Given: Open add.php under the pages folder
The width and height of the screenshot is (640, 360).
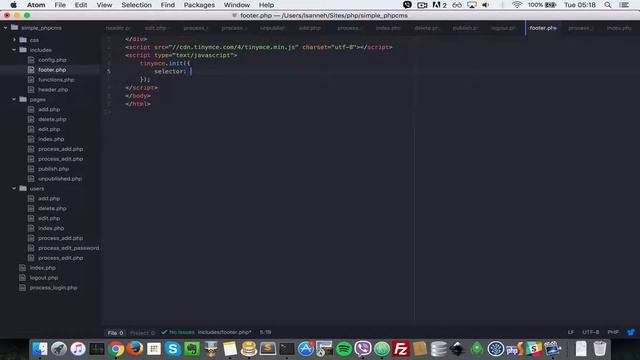Looking at the screenshot, I should [x=49, y=109].
